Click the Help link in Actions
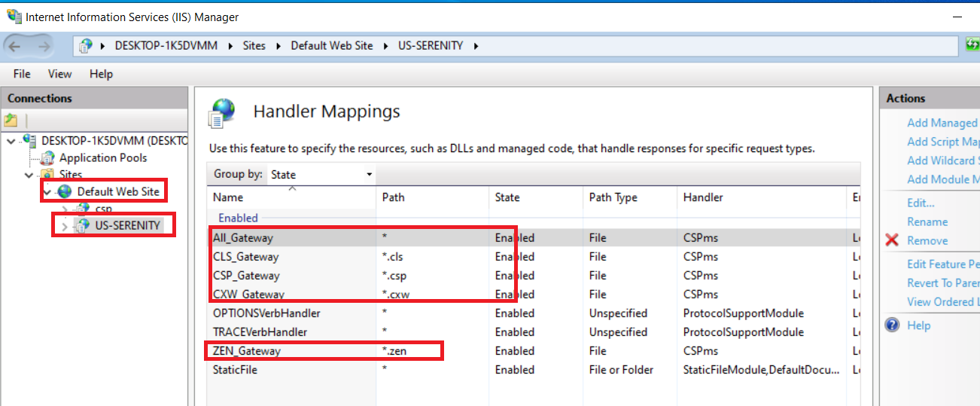Screen dimensions: 980x406 (x=918, y=325)
